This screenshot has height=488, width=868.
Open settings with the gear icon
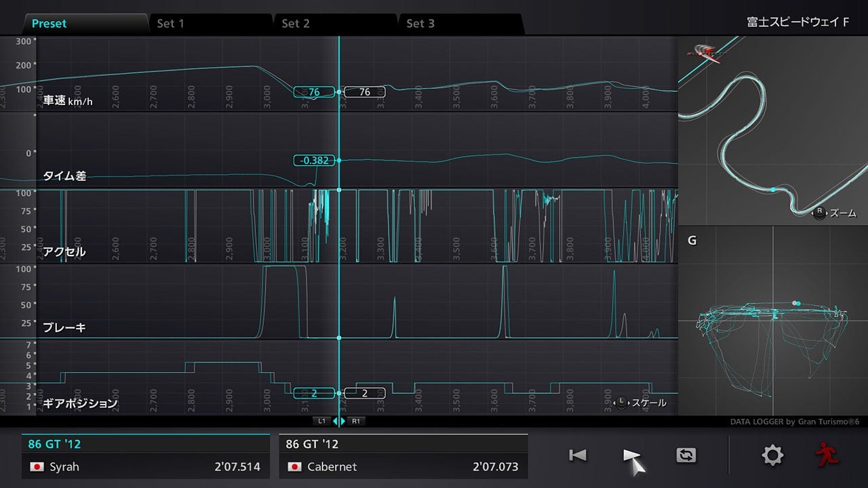(772, 455)
